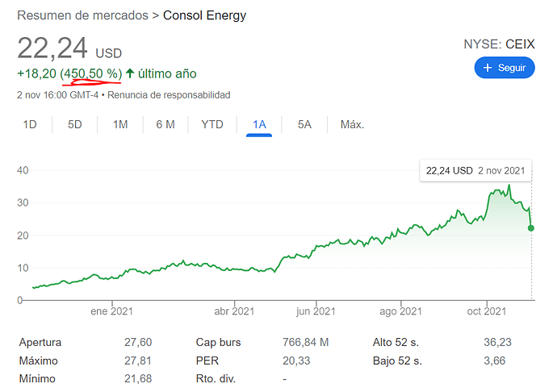
Task: Switch to the 5A five-year tab
Action: tap(304, 125)
